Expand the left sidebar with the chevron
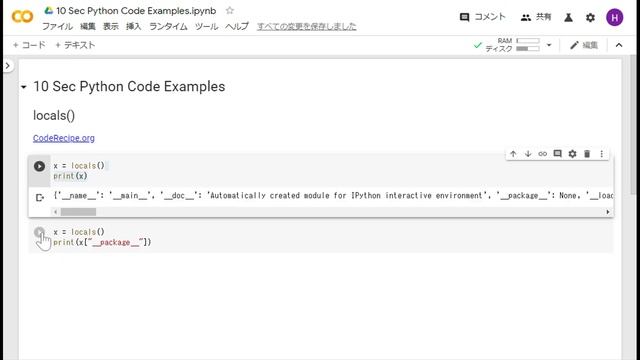This screenshot has width=640, height=360. pyautogui.click(x=8, y=66)
